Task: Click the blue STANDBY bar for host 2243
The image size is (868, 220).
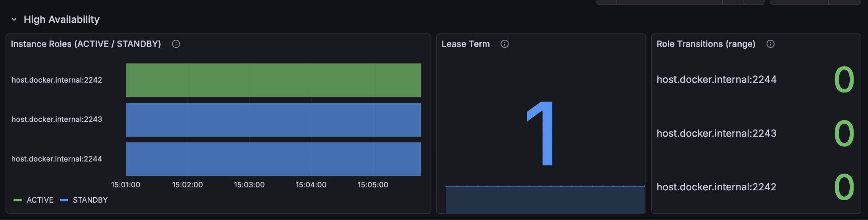Action: pyautogui.click(x=273, y=120)
